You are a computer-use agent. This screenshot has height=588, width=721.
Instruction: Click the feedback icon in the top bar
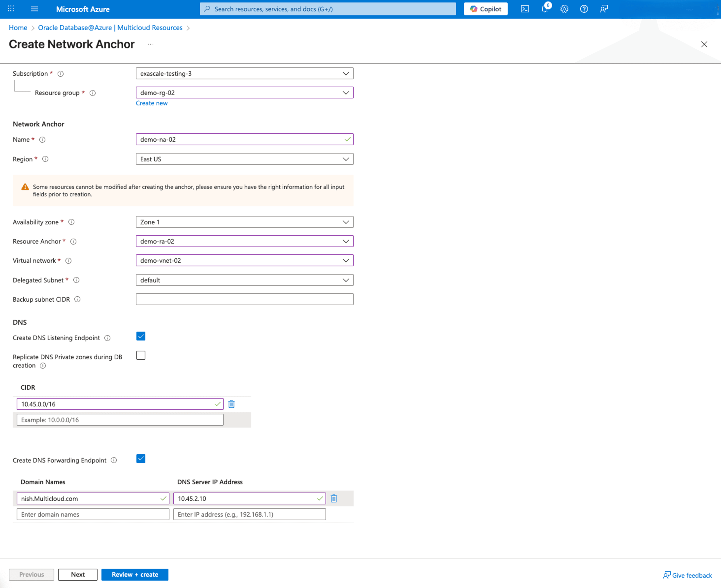pyautogui.click(x=603, y=9)
